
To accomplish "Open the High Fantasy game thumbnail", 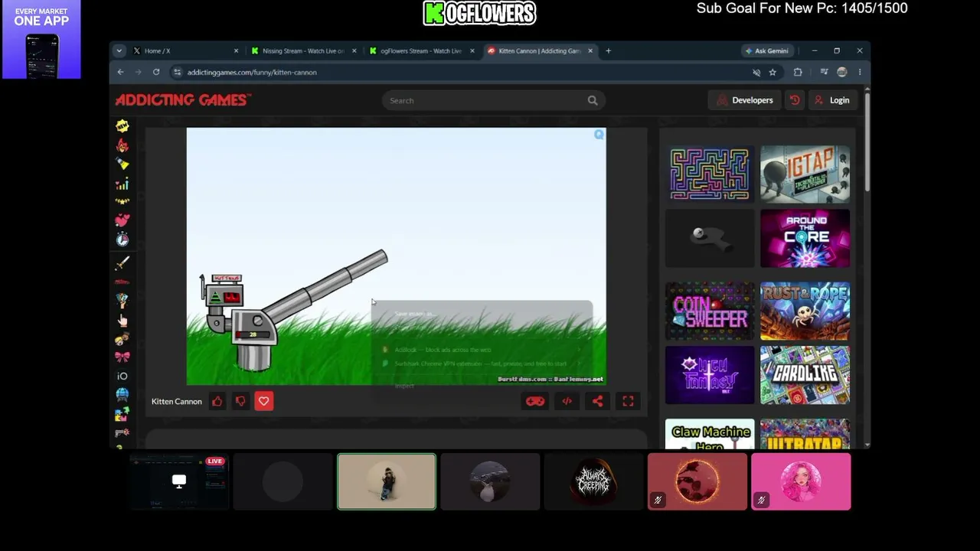I will 710,375.
